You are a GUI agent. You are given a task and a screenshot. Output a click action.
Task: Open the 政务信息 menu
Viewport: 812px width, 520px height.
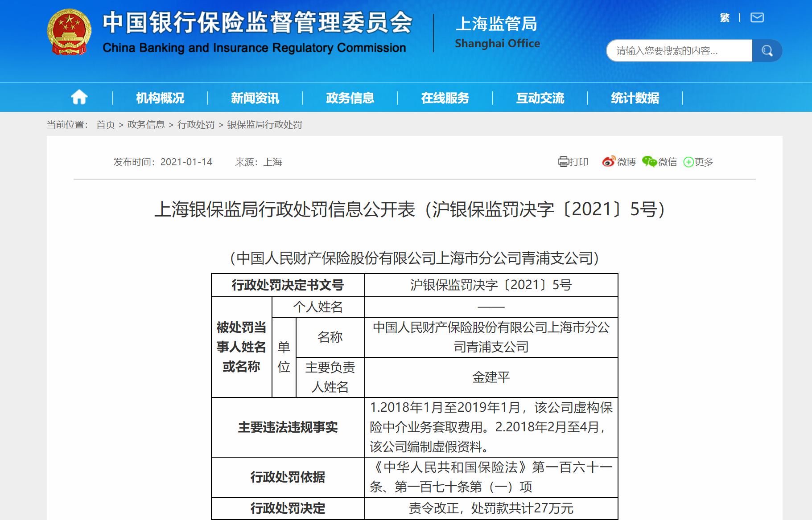[x=350, y=98]
